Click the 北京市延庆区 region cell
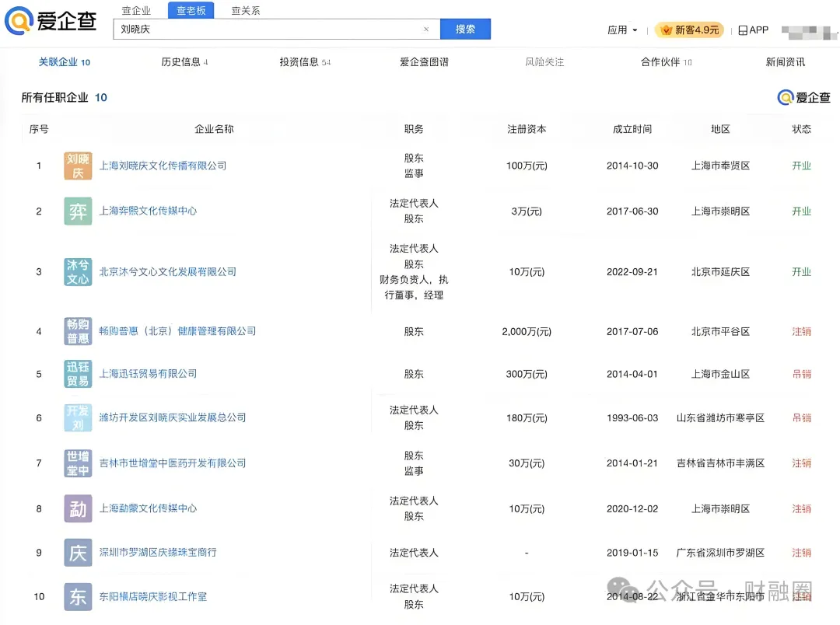 tap(720, 272)
